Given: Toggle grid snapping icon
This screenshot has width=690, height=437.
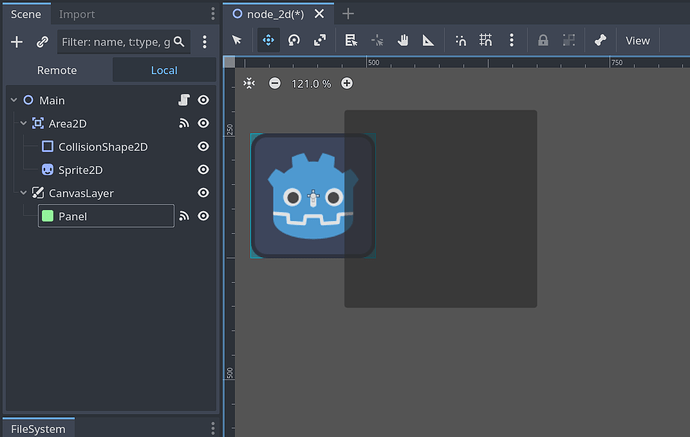Looking at the screenshot, I should click(486, 40).
